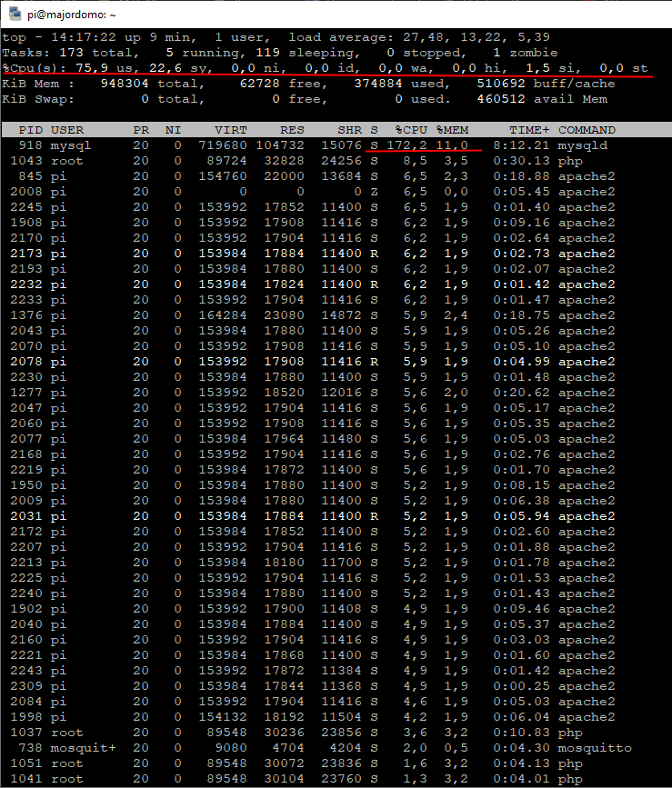This screenshot has width=672, height=788.
Task: Click TIME+ value 0:09.46
Action: (521, 609)
